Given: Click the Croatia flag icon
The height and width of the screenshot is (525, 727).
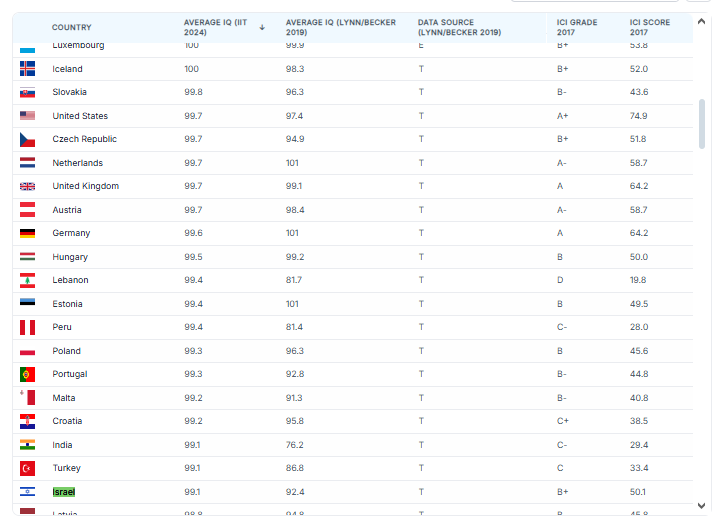Looking at the screenshot, I should point(27,421).
